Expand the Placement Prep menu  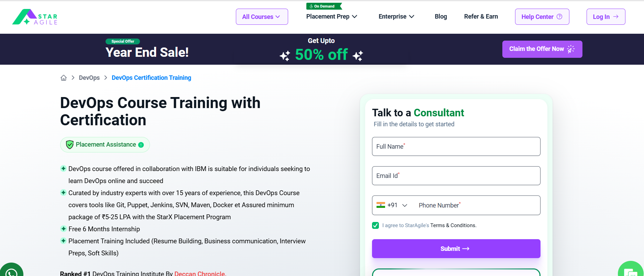click(332, 17)
